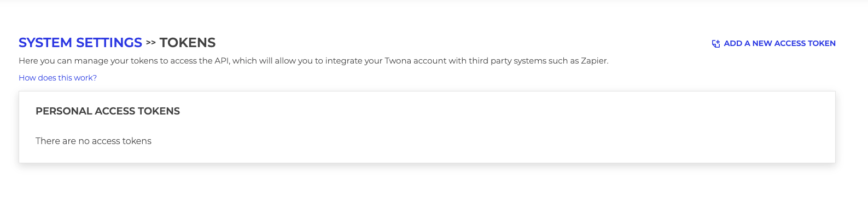
Task: Click the word Twona in the description
Action: click(398, 61)
